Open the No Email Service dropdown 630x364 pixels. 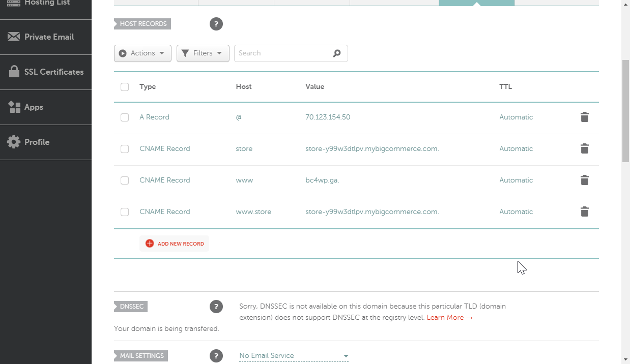[294, 356]
